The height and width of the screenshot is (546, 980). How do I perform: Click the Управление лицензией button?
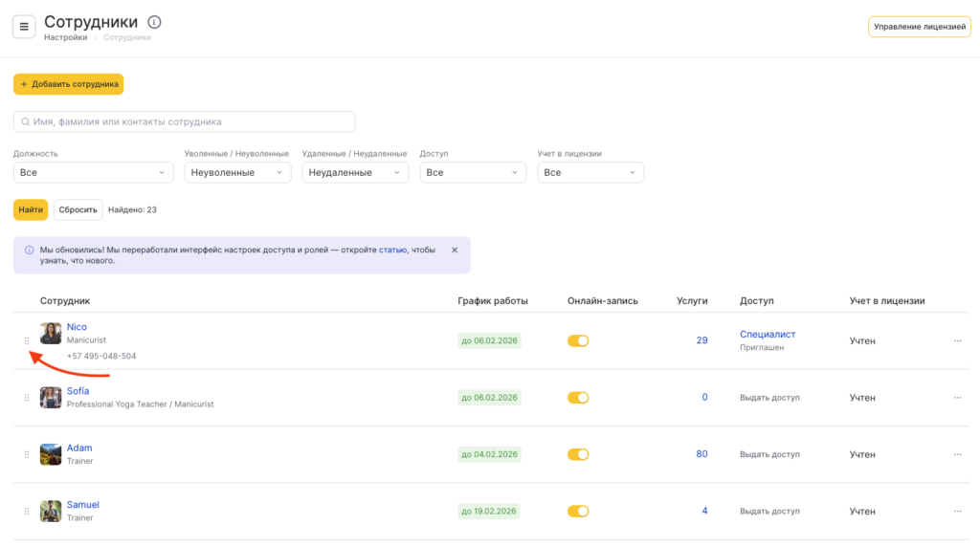pos(919,27)
